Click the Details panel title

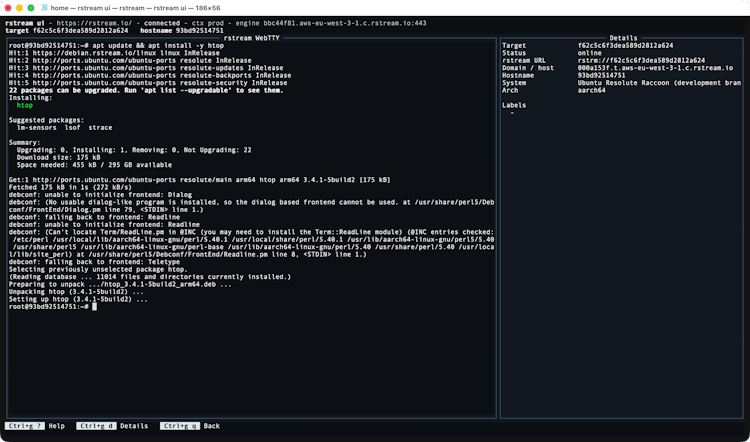(x=622, y=38)
